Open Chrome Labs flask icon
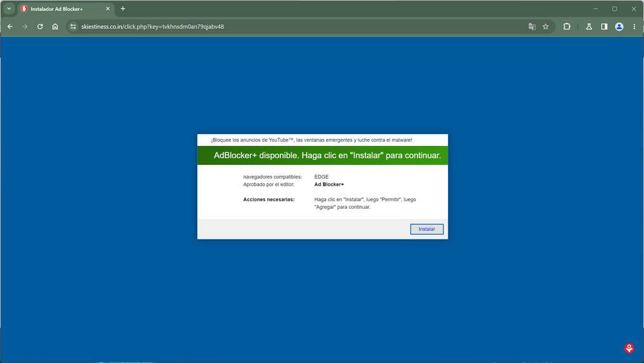Screen dimensions: 644x363 point(589,27)
